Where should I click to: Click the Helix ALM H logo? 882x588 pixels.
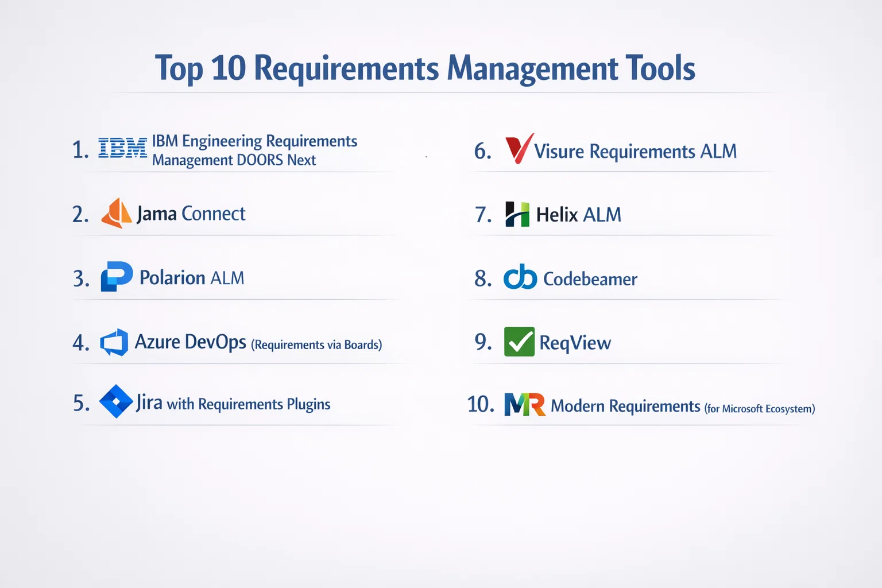(x=517, y=214)
